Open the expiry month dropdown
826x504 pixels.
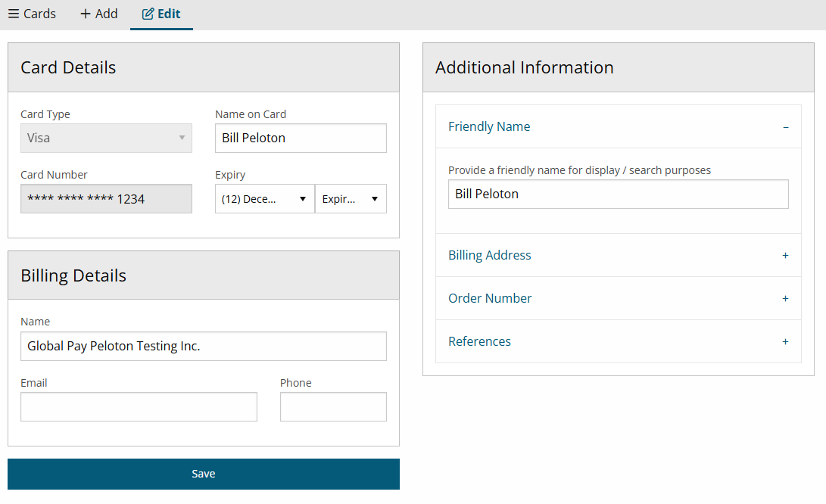pos(264,199)
